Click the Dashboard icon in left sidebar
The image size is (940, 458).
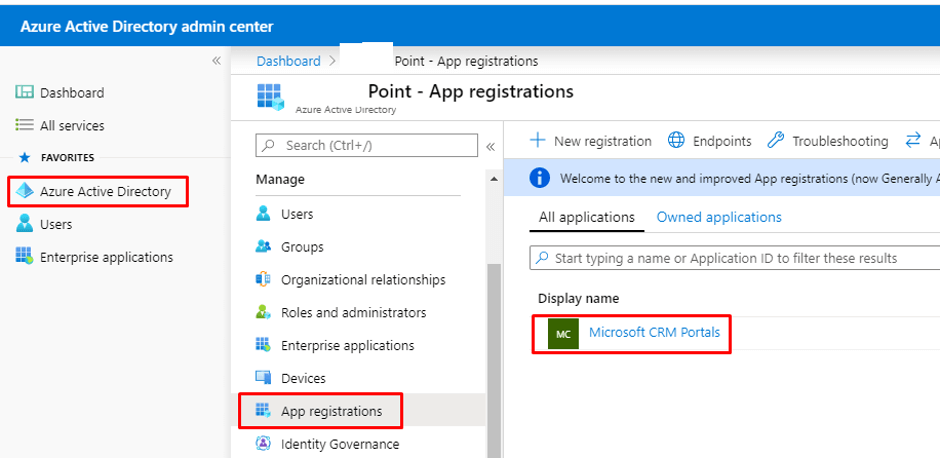click(x=24, y=92)
